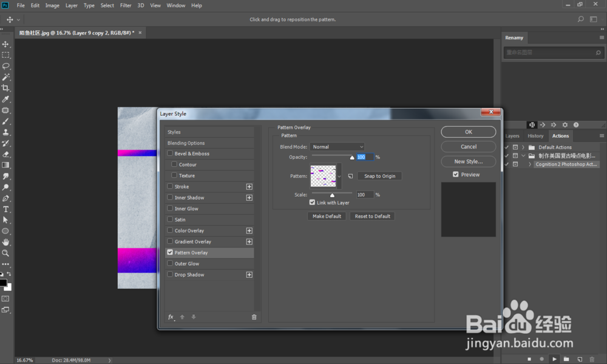Click Reset to Default button
Screen dimensions: 607x364
[x=373, y=216]
